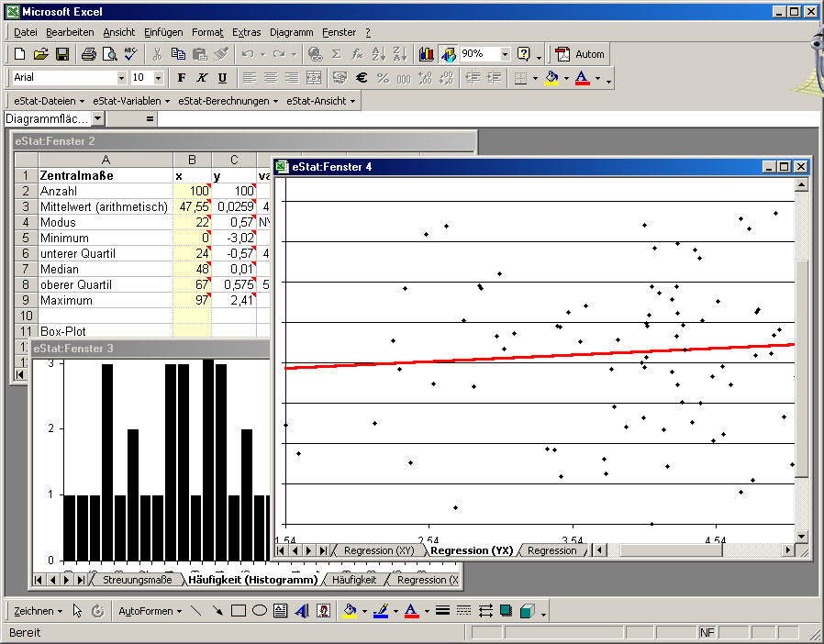Click the Print icon
Viewport: 824px width, 644px height.
click(x=88, y=54)
